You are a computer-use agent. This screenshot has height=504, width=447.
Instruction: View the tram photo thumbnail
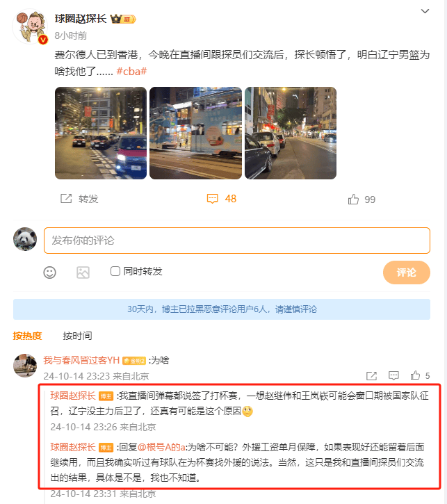tap(196, 133)
